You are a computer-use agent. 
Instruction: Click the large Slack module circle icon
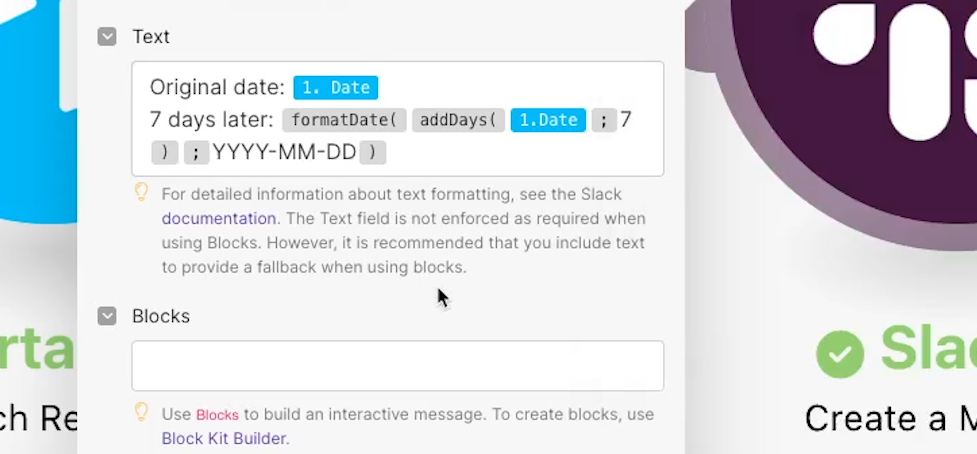850,80
